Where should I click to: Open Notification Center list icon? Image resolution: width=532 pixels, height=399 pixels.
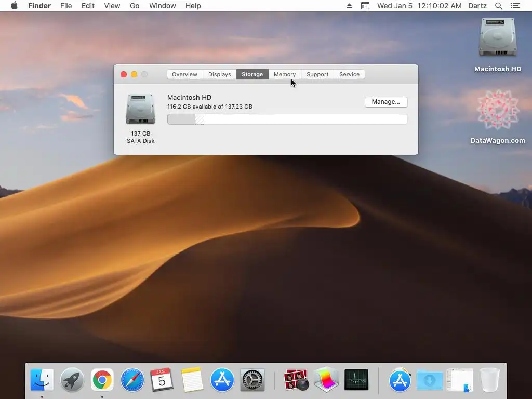tap(515, 6)
